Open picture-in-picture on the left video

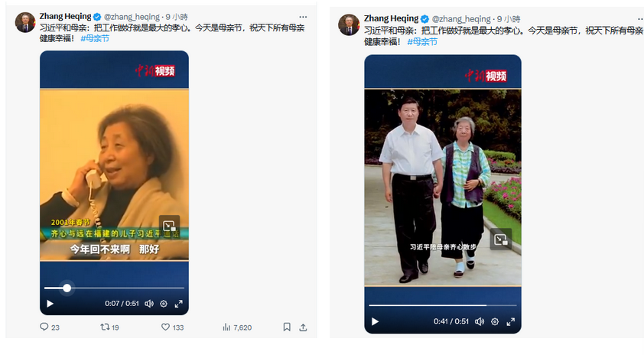pyautogui.click(x=169, y=226)
